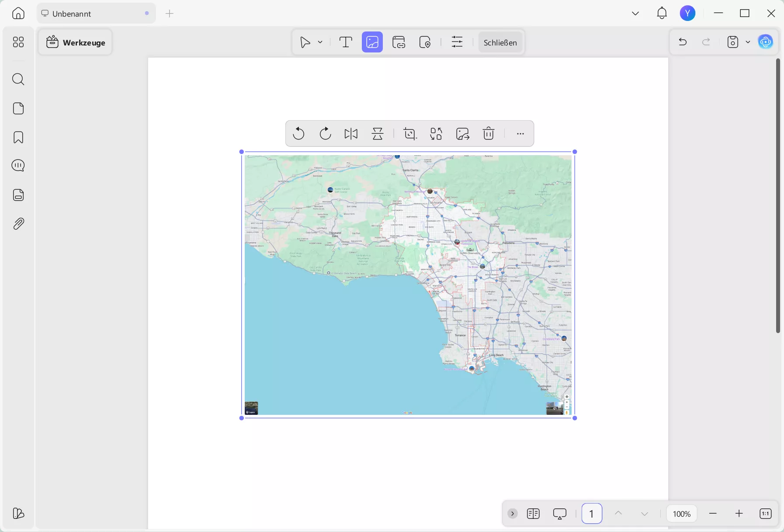Set zoom to actual size 1:1
The height and width of the screenshot is (532, 784).
766,514
